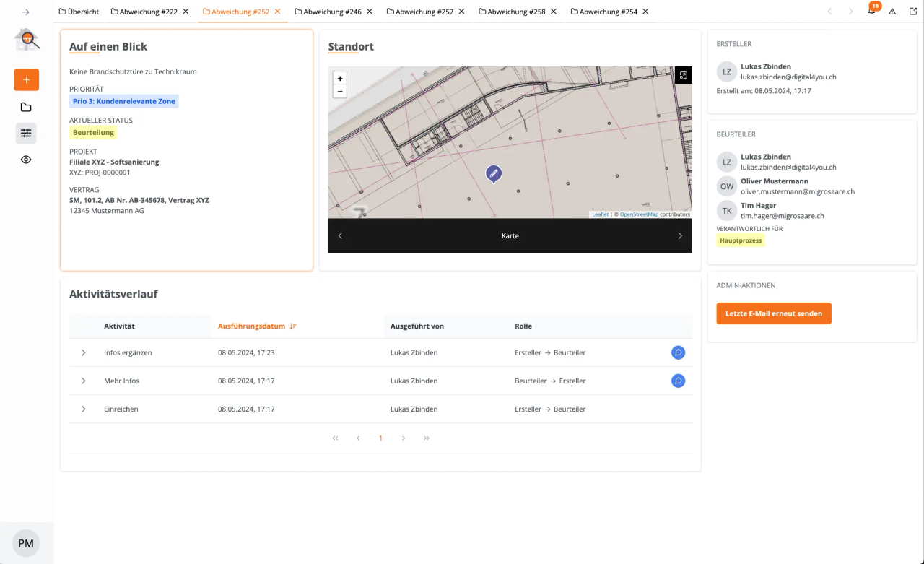Expand the map to fullscreen
The height and width of the screenshot is (564, 924).
tap(684, 75)
